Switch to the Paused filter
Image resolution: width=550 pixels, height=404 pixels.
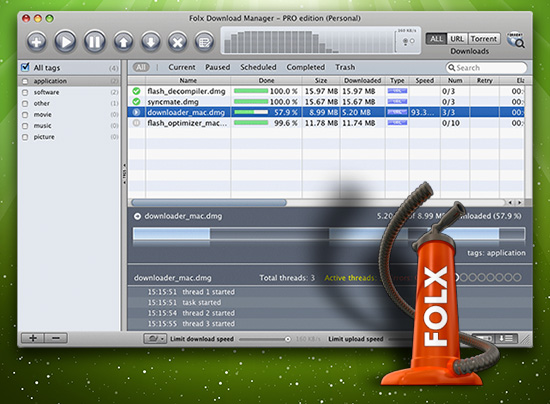(217, 67)
